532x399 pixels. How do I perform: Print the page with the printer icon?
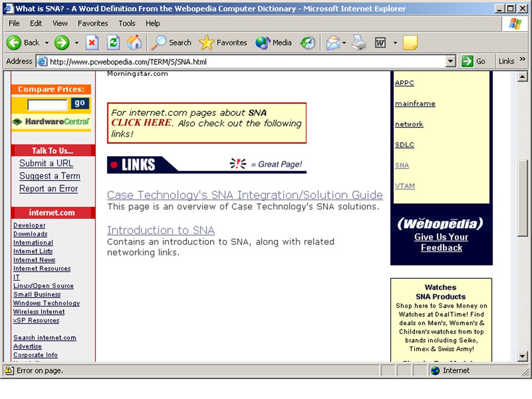click(x=359, y=43)
